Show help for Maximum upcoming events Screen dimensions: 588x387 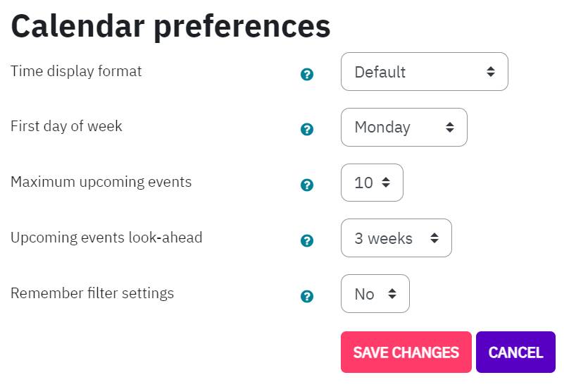pyautogui.click(x=307, y=185)
